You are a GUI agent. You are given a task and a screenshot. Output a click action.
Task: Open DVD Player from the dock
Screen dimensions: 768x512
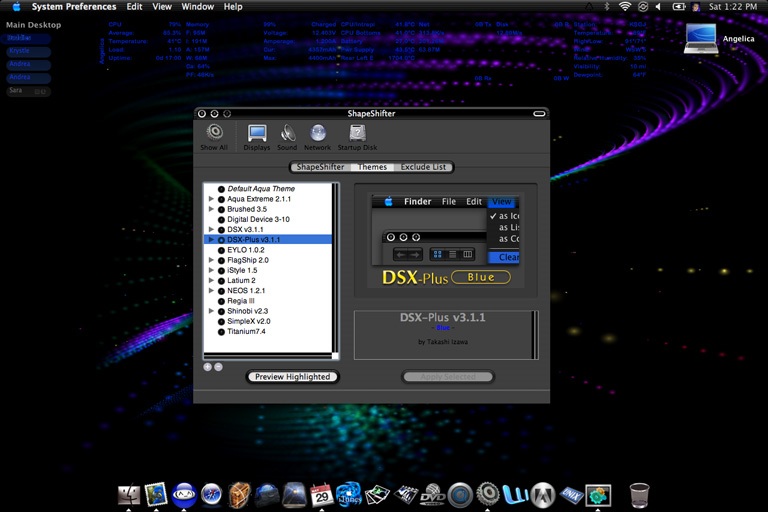coord(432,495)
